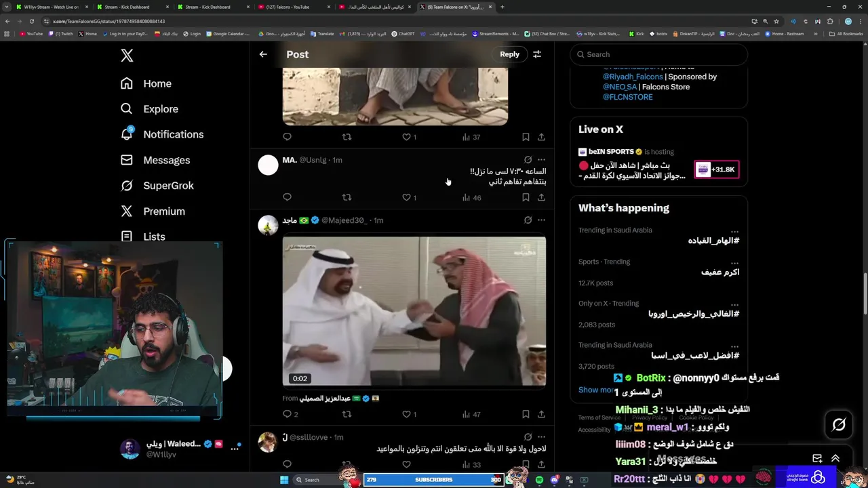Open reply sorting filter icon

click(x=537, y=54)
